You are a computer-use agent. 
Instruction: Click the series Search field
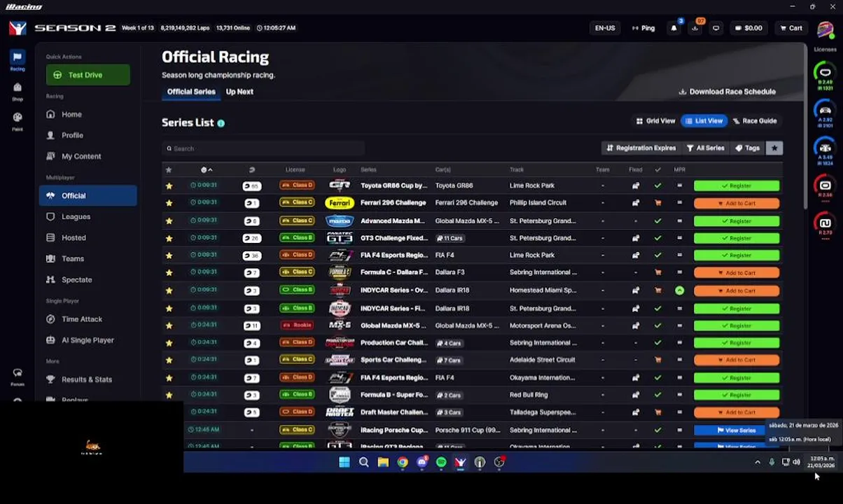click(263, 148)
